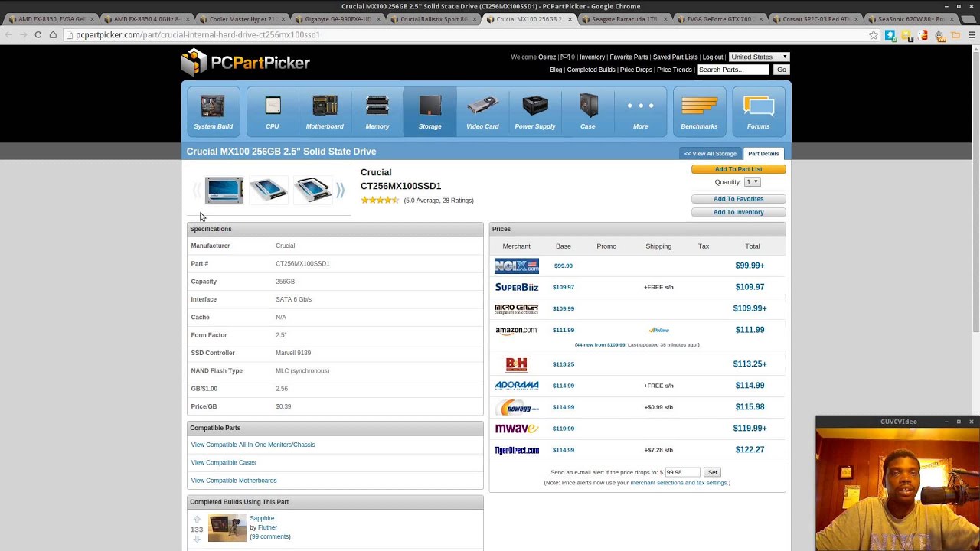Open the Case category icon
The height and width of the screenshot is (551, 980).
point(588,112)
